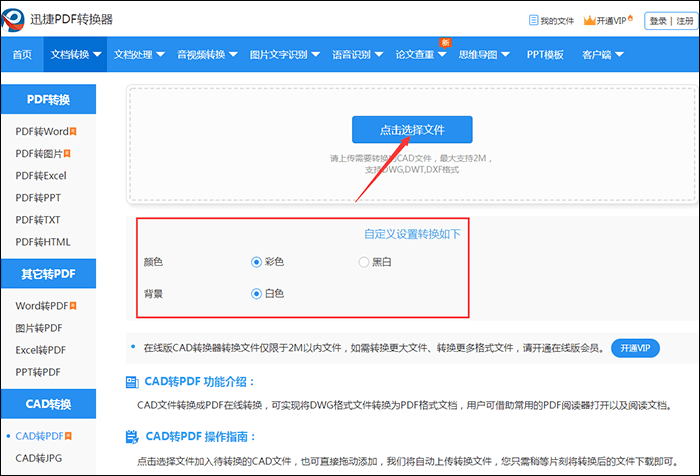Viewport: 700px width, 476px height.
Task: Select the 白色 background option
Action: [x=256, y=293]
